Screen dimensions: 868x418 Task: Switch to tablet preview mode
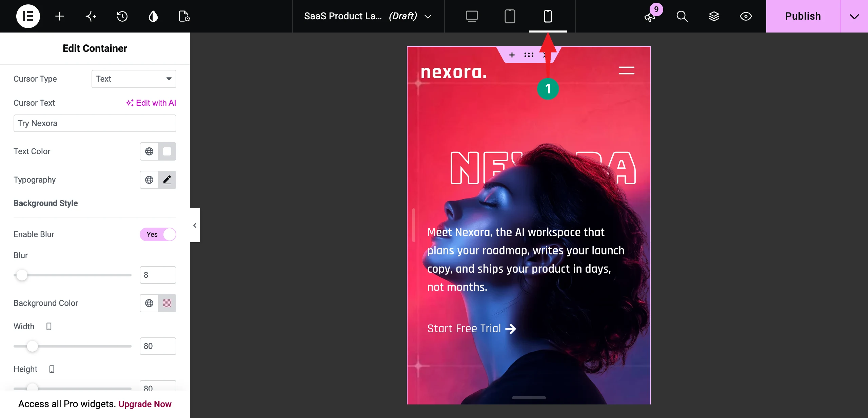point(510,16)
